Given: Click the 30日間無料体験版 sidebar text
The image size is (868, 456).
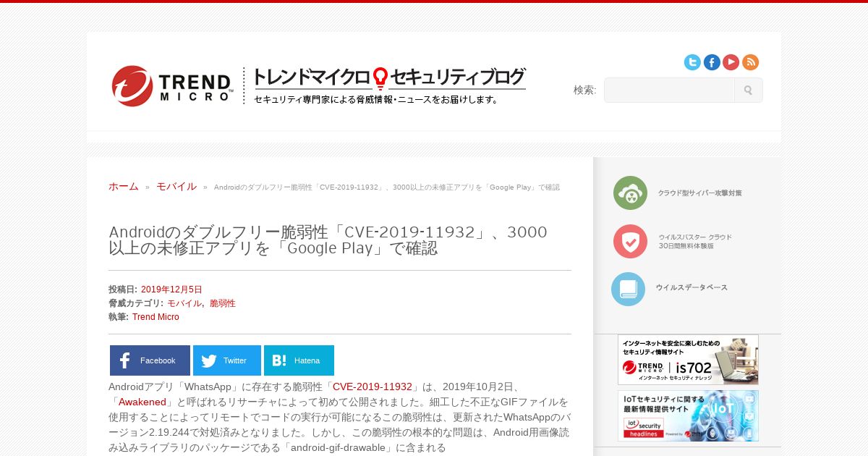Looking at the screenshot, I should click(686, 246).
